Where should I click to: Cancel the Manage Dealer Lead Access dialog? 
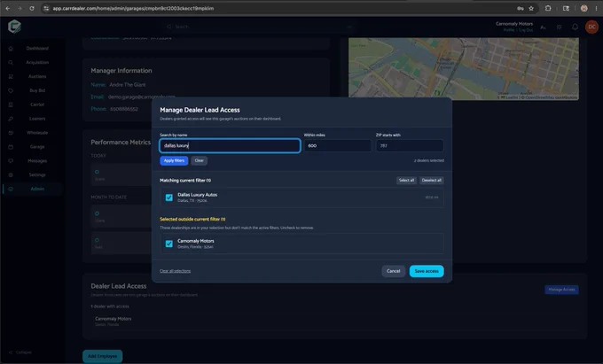click(394, 271)
